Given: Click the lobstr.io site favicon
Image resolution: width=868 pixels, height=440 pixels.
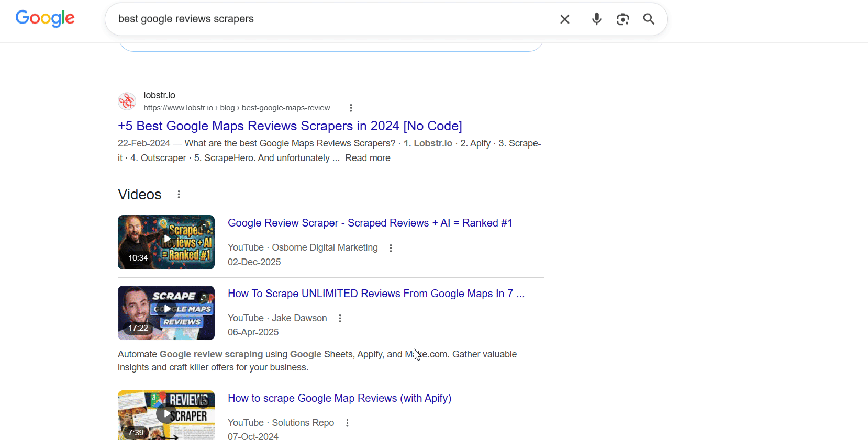Looking at the screenshot, I should tap(127, 101).
